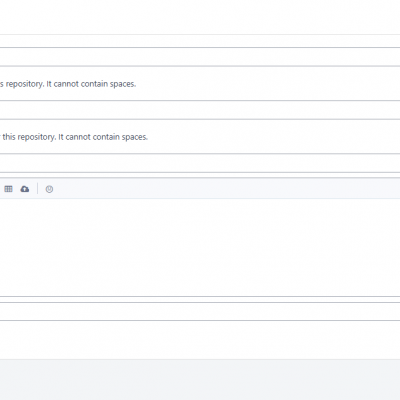Focus the description editor text area
Image resolution: width=400 pixels, height=400 pixels.
(x=200, y=247)
